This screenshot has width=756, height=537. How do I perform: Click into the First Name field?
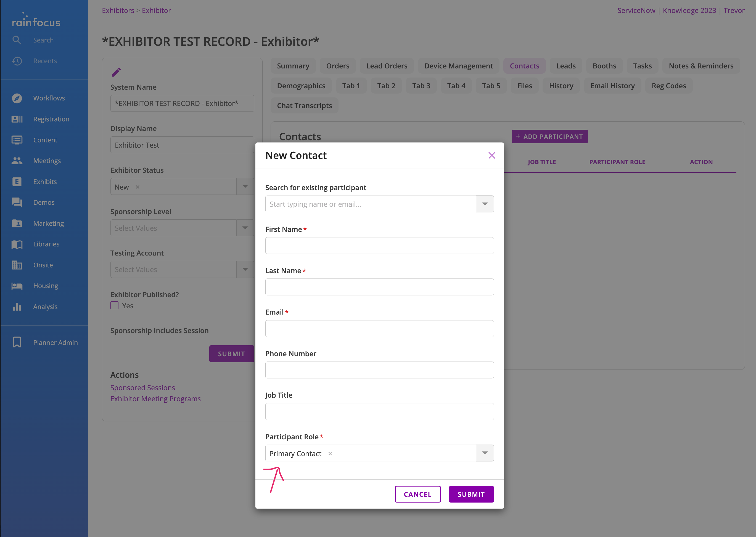click(379, 246)
